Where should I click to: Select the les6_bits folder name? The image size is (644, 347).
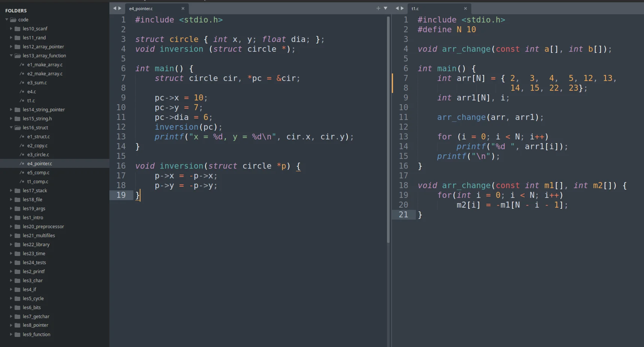[32, 308]
